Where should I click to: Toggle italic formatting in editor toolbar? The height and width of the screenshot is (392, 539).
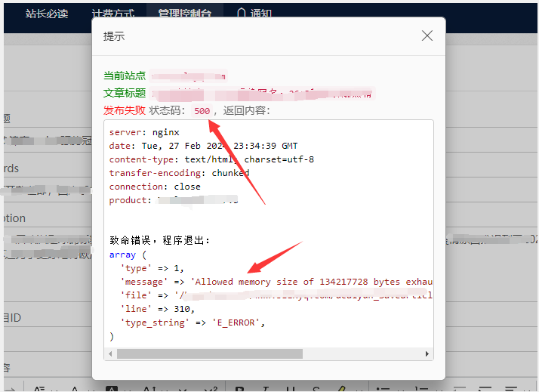click(264, 388)
